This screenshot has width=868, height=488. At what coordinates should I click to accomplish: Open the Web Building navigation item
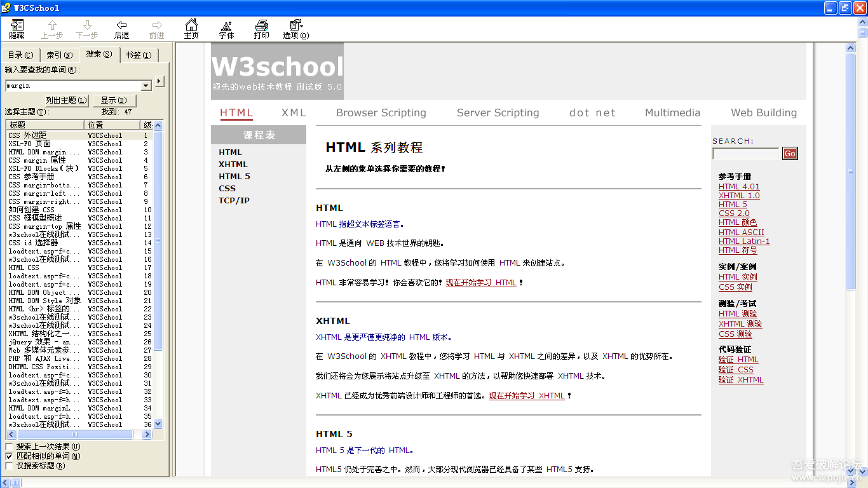tap(764, 112)
